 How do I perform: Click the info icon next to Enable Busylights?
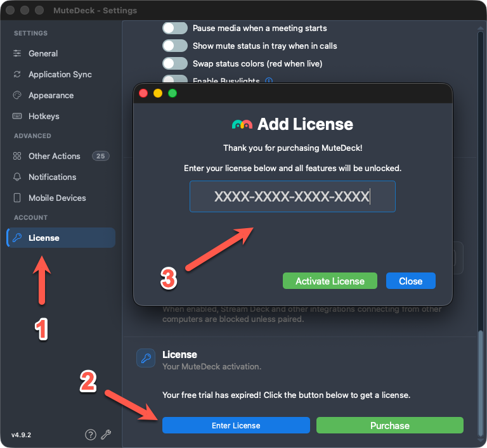pyautogui.click(x=269, y=80)
